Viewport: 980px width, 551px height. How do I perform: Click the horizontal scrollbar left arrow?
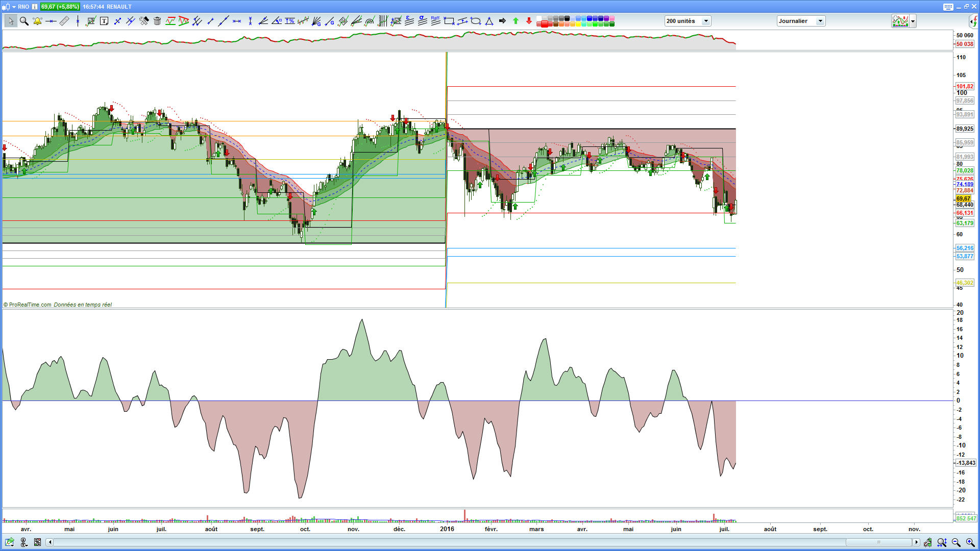click(x=50, y=542)
